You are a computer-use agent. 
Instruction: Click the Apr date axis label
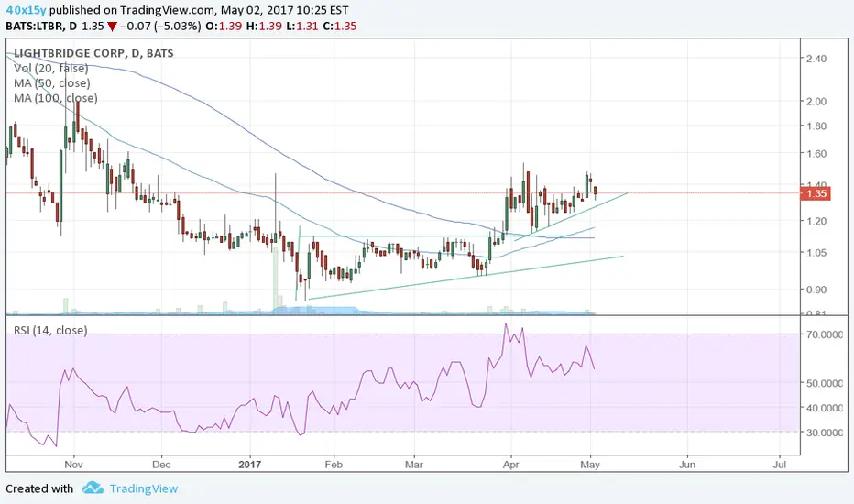pyautogui.click(x=511, y=465)
